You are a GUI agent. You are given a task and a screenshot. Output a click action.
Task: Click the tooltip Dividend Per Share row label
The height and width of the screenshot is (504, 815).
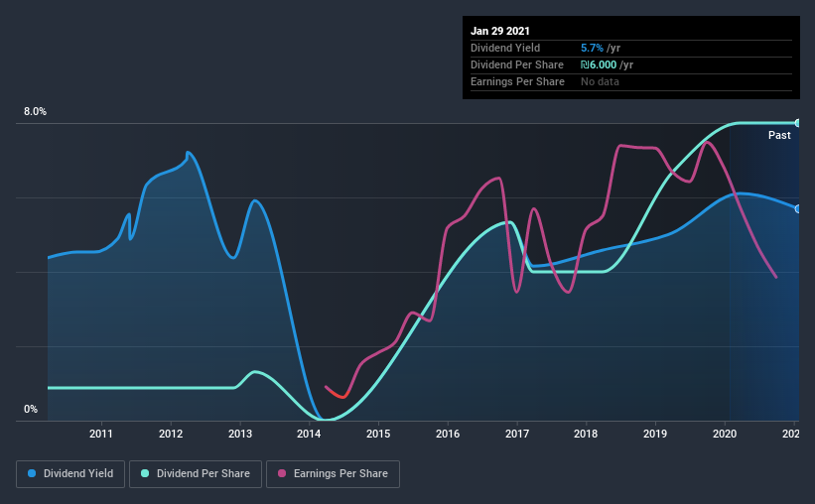(x=516, y=64)
